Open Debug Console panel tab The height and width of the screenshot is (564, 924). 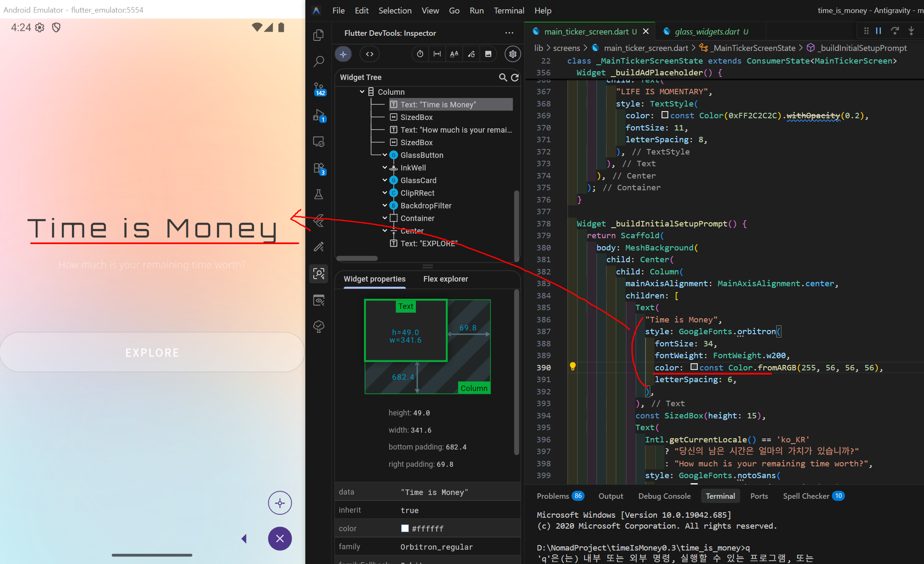pyautogui.click(x=664, y=496)
